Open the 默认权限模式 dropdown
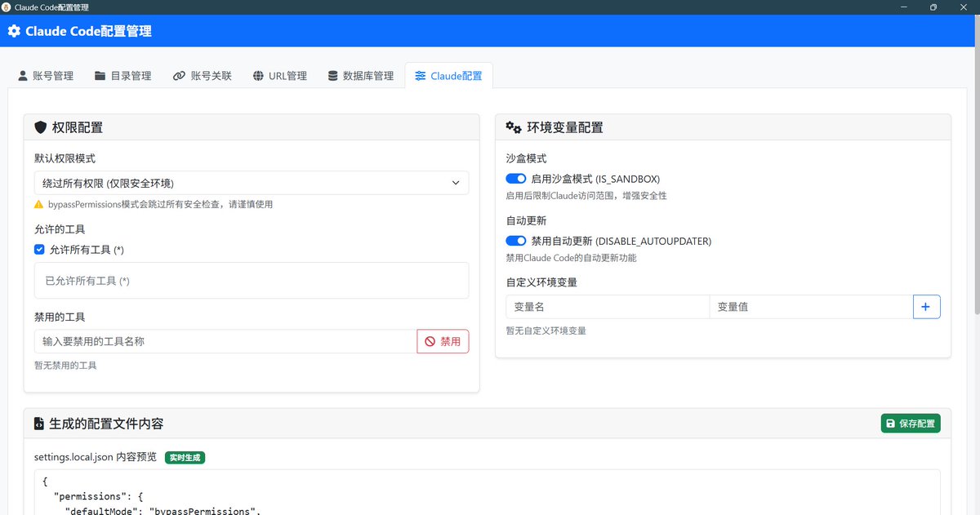The height and width of the screenshot is (515, 980). [x=252, y=183]
